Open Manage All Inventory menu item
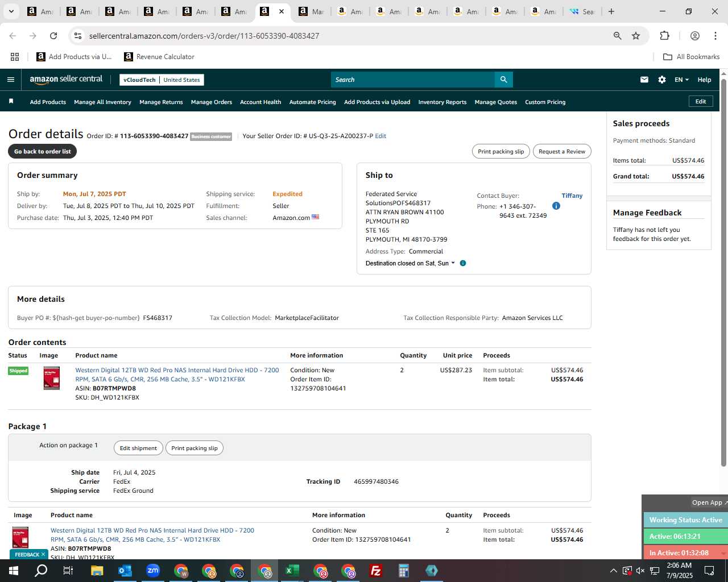 (102, 102)
